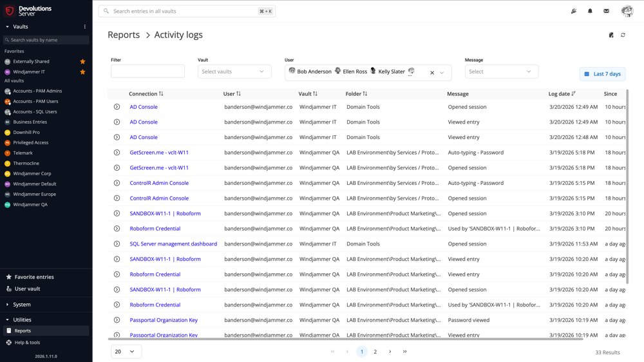The image size is (644, 362).
Task: Open Roboform Credential at 3:10 PM
Action: [155, 229]
